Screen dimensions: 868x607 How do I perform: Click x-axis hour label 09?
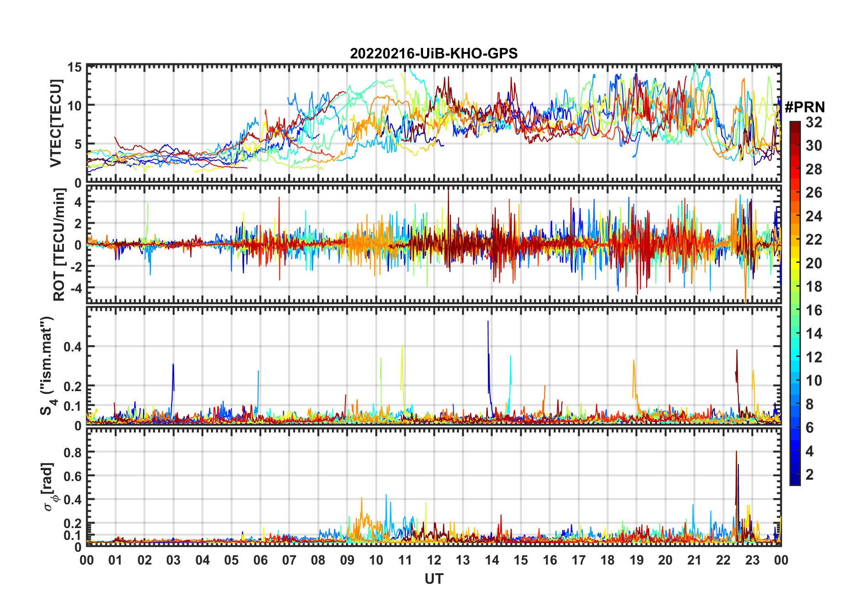click(x=347, y=560)
